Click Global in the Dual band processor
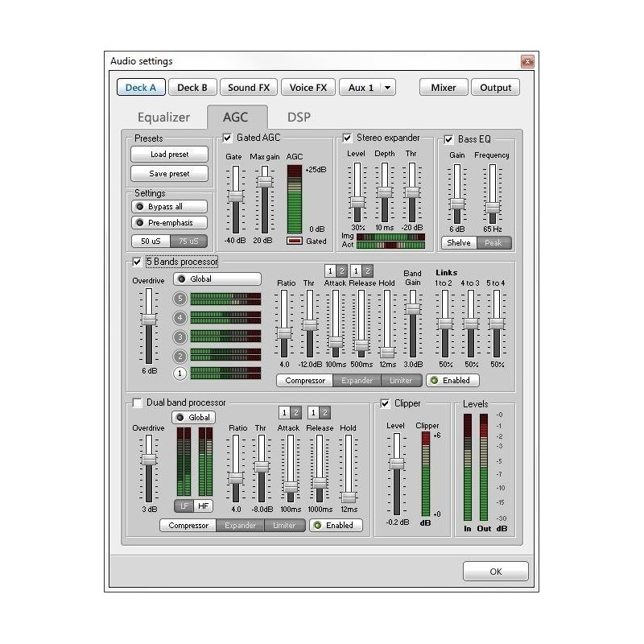 coord(194,417)
